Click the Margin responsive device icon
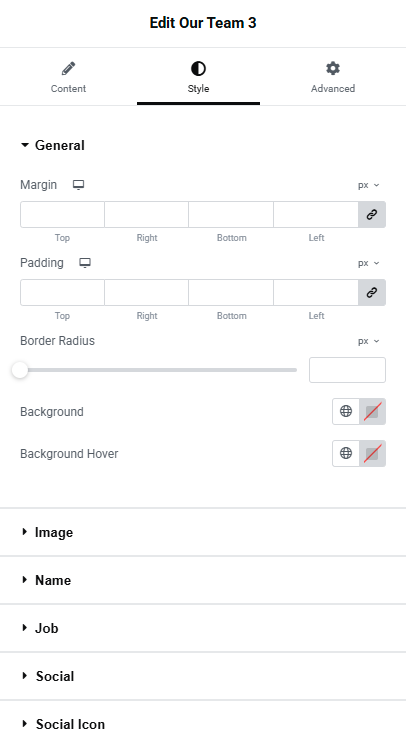Image resolution: width=406 pixels, height=742 pixels. 78,185
